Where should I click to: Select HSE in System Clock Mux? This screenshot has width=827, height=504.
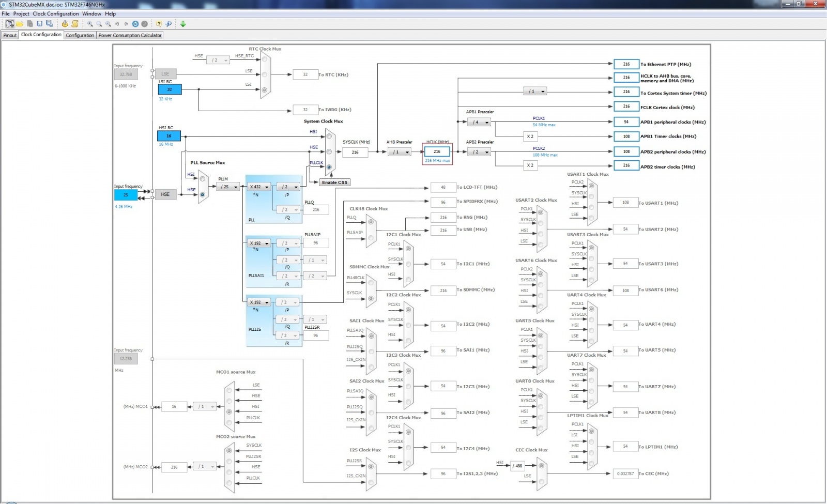329,151
